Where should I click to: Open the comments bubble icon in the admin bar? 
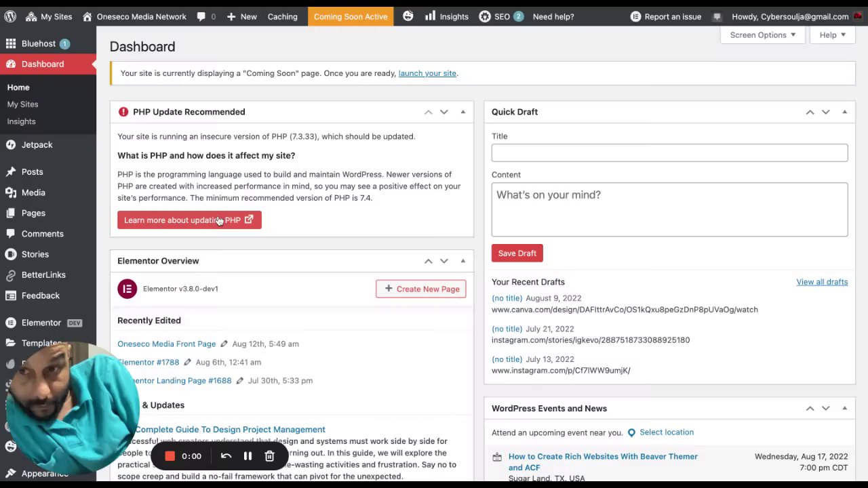click(201, 16)
